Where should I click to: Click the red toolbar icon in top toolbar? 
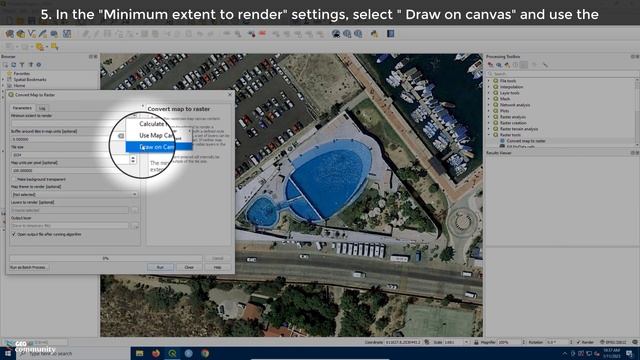pyautogui.click(x=262, y=34)
